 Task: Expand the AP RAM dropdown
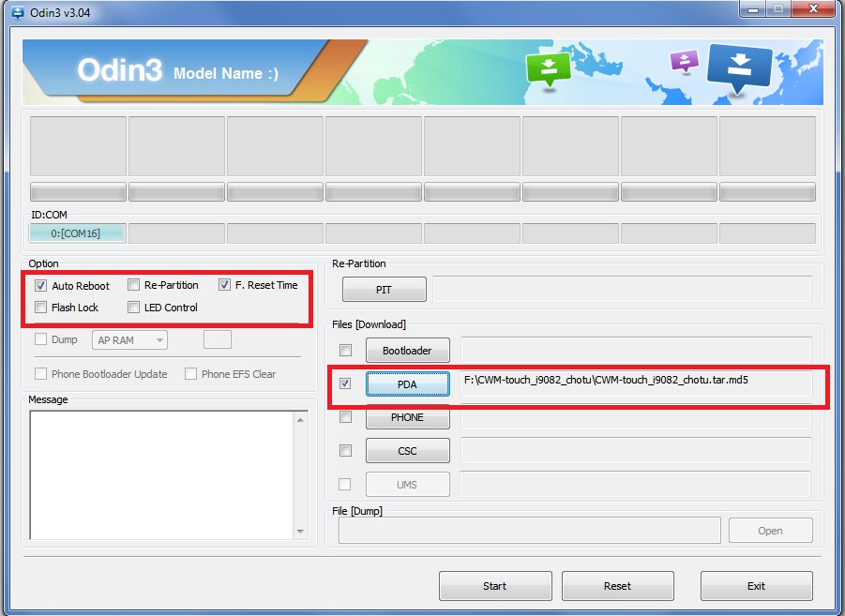tap(129, 340)
